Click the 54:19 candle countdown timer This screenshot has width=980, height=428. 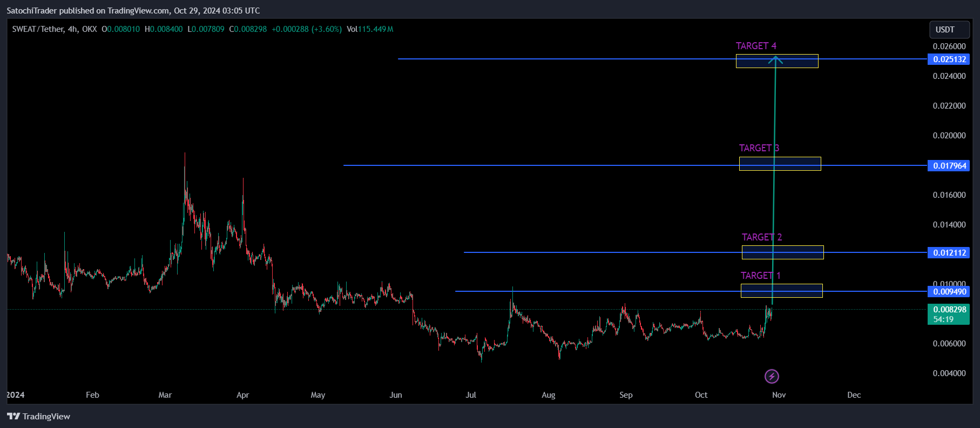[943, 319]
